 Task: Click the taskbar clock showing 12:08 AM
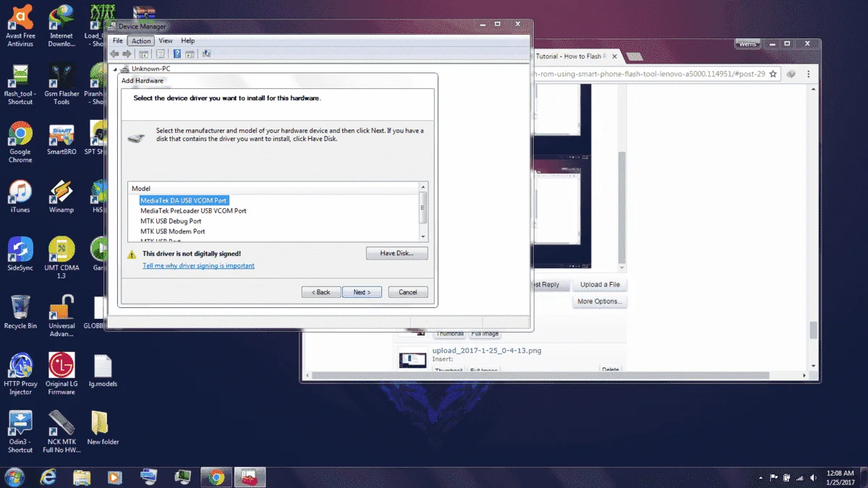tap(842, 477)
